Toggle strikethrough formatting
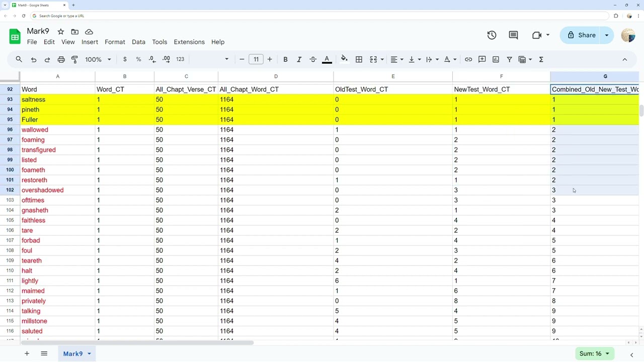 [x=312, y=59]
